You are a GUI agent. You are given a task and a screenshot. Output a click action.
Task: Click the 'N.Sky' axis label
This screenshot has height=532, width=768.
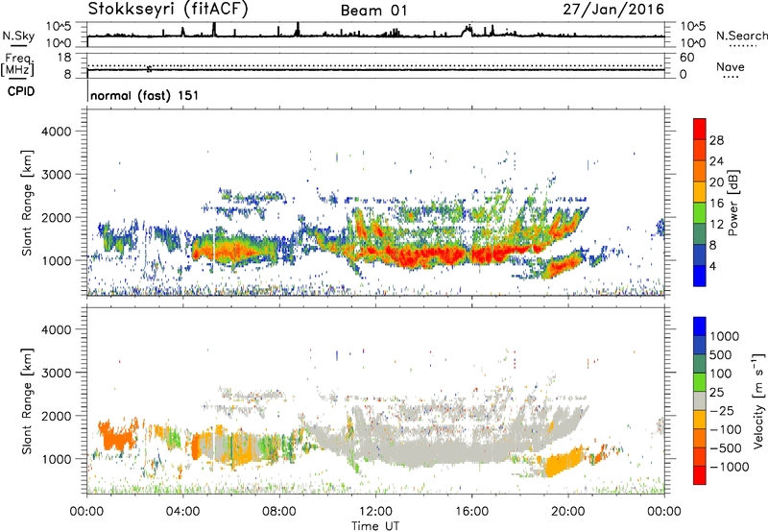click(x=18, y=36)
